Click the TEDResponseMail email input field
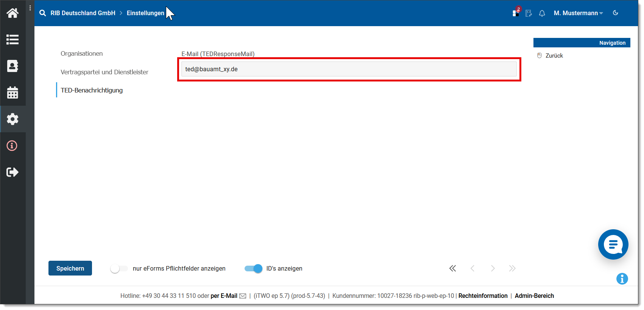Viewport: 644px width, 310px height. pyautogui.click(x=349, y=69)
